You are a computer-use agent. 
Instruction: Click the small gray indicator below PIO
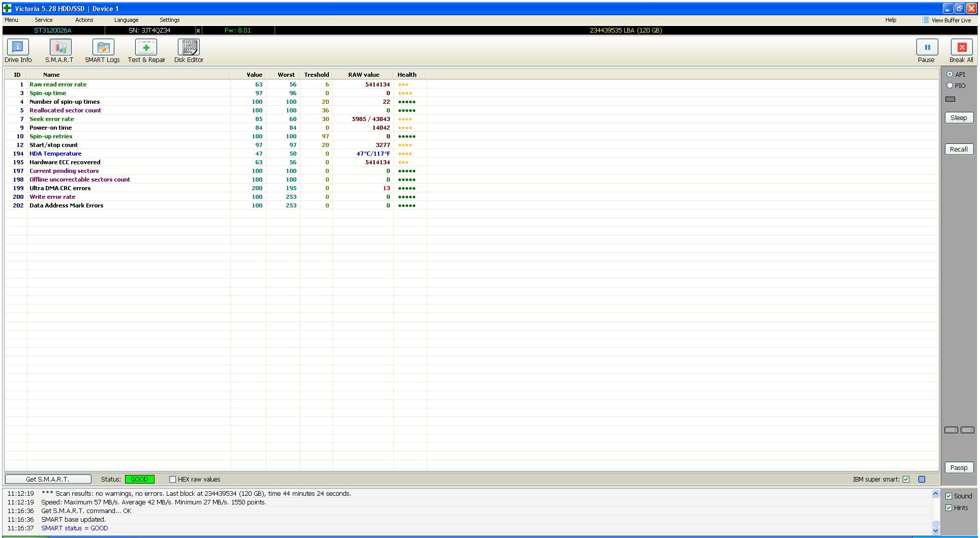(x=950, y=99)
